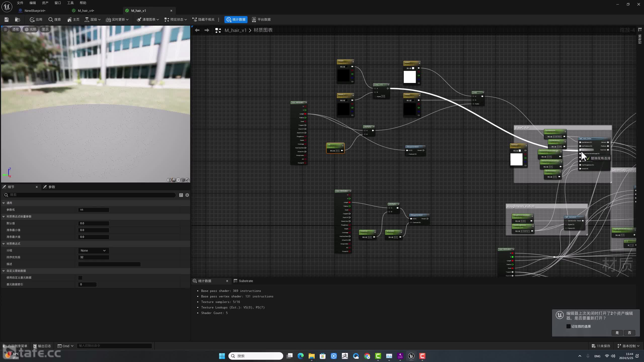Open the 版本控制 (Revision Control) menu
This screenshot has height=362, width=644.
pos(628,346)
